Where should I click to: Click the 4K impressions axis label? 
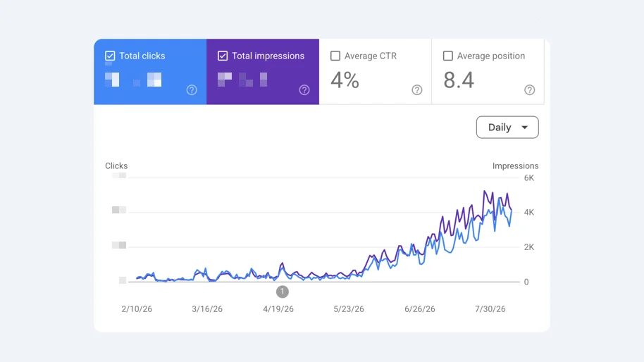529,212
